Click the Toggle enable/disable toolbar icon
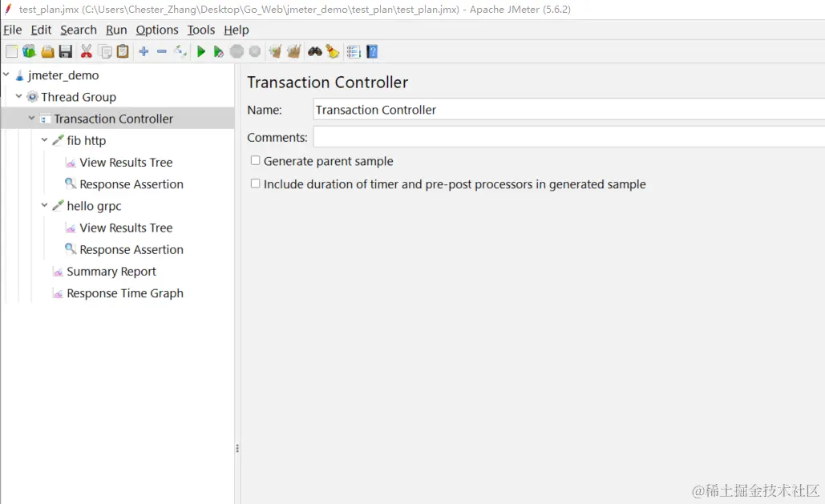Image resolution: width=825 pixels, height=504 pixels. click(x=180, y=51)
